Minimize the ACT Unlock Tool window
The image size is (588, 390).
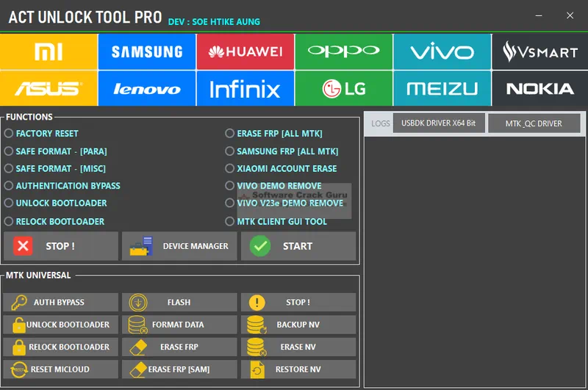[539, 15]
